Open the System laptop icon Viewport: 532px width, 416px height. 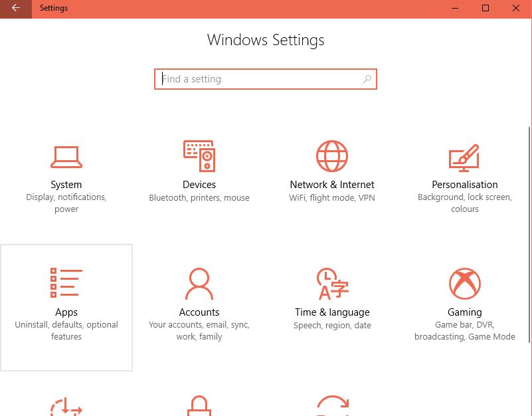[x=66, y=157]
